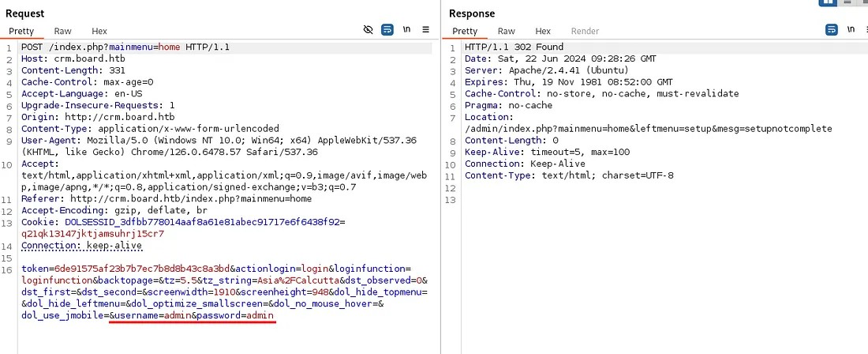Toggle line wrap in the Request editor
The height and width of the screenshot is (354, 868).
[x=387, y=30]
